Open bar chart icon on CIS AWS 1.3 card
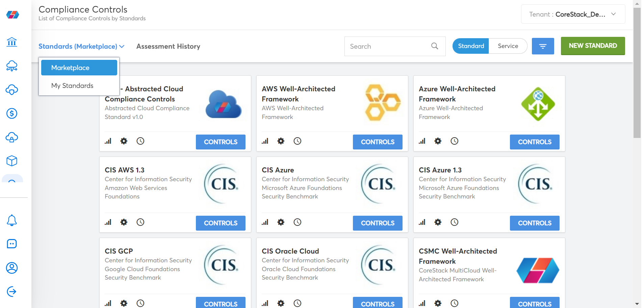The width and height of the screenshot is (644, 308). point(108,222)
